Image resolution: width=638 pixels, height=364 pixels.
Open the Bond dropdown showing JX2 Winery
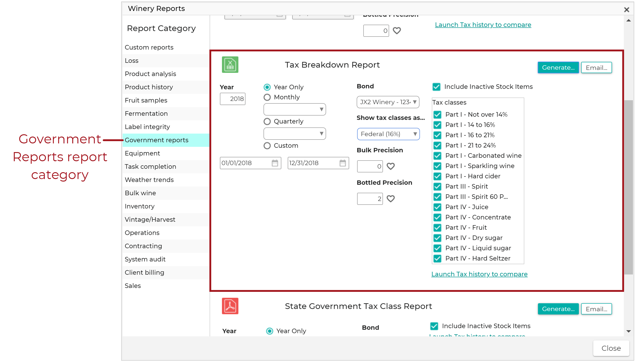388,102
